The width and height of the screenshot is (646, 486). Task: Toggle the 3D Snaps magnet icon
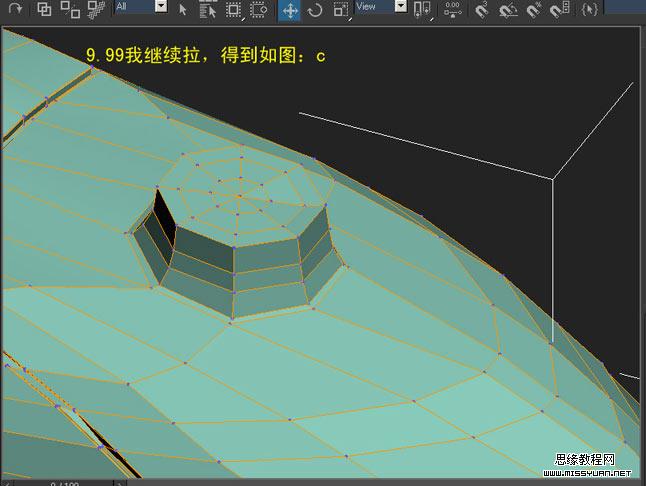point(481,9)
